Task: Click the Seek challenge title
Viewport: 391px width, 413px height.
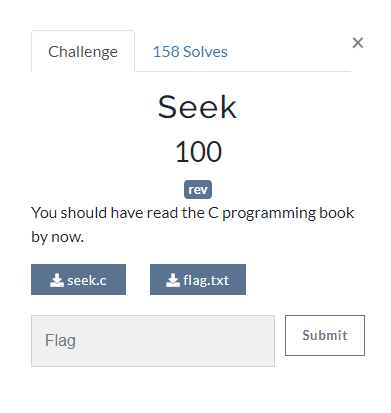Action: click(x=197, y=107)
